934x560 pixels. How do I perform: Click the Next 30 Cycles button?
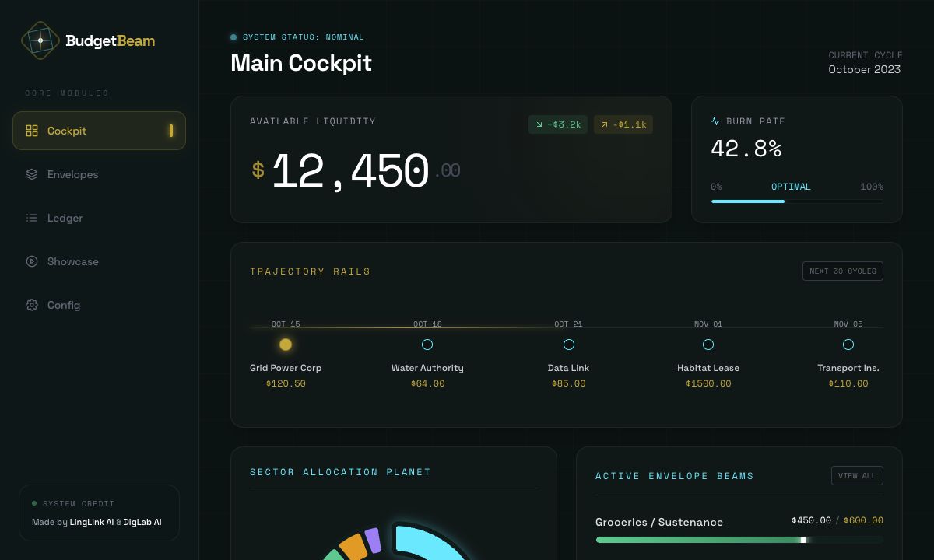843,271
